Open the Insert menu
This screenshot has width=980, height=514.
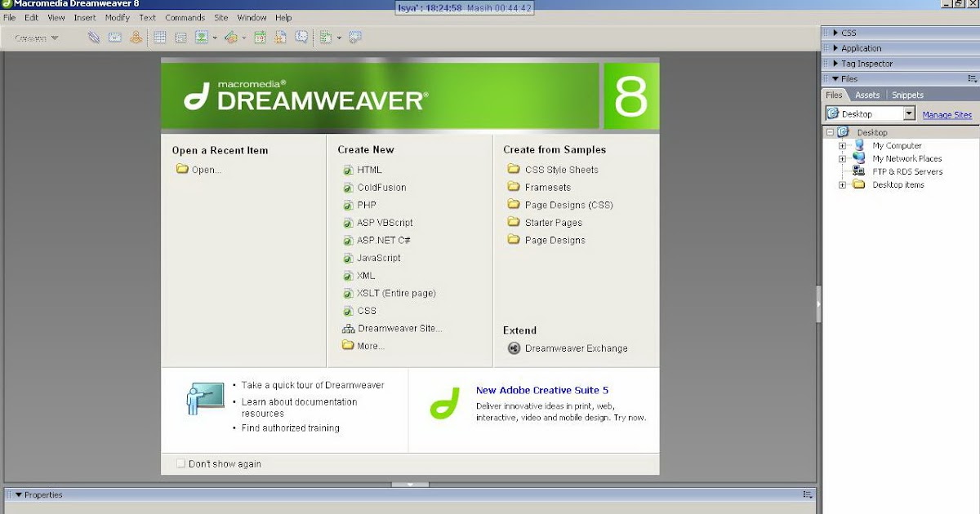click(x=85, y=17)
